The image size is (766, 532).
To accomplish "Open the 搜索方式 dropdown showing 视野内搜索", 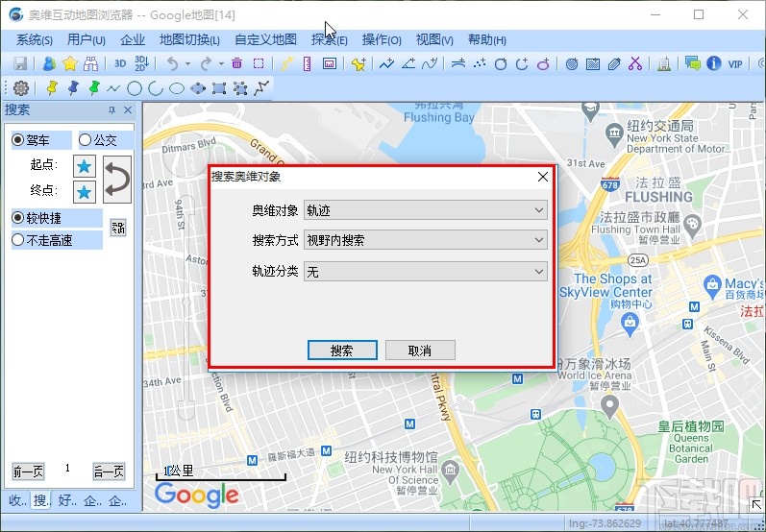I will click(x=425, y=240).
